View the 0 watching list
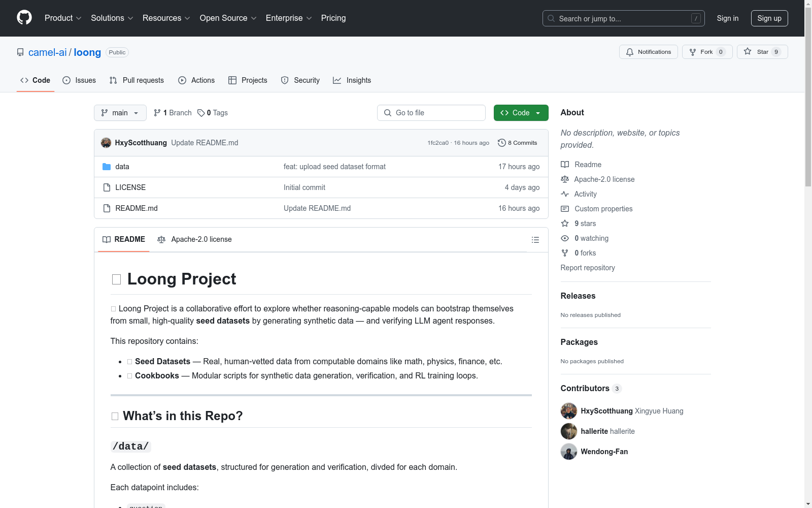The width and height of the screenshot is (812, 508). click(585, 238)
